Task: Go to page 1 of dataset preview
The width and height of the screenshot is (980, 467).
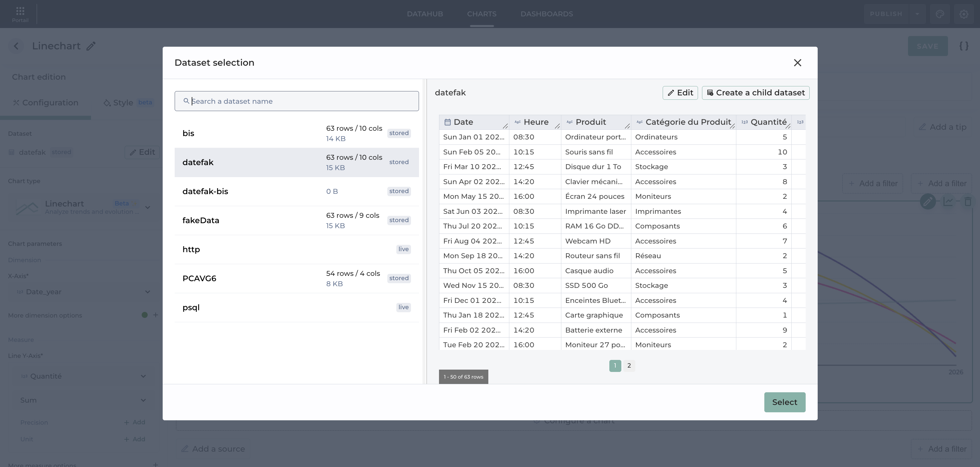Action: (615, 366)
